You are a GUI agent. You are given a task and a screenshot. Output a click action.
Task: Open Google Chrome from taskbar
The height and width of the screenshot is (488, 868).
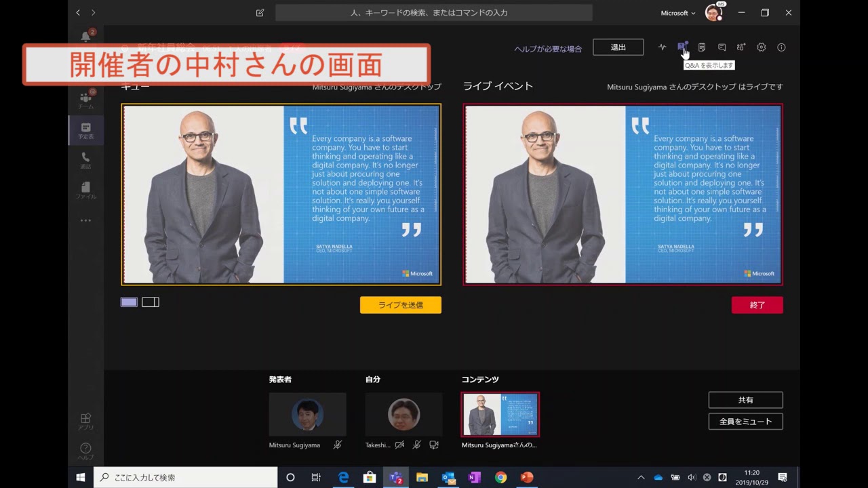point(500,477)
